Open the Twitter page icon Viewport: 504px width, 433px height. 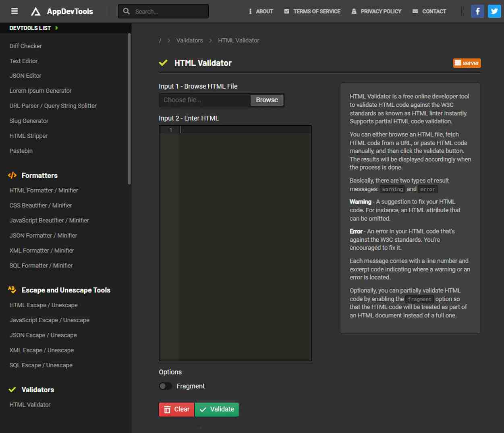tap(494, 11)
